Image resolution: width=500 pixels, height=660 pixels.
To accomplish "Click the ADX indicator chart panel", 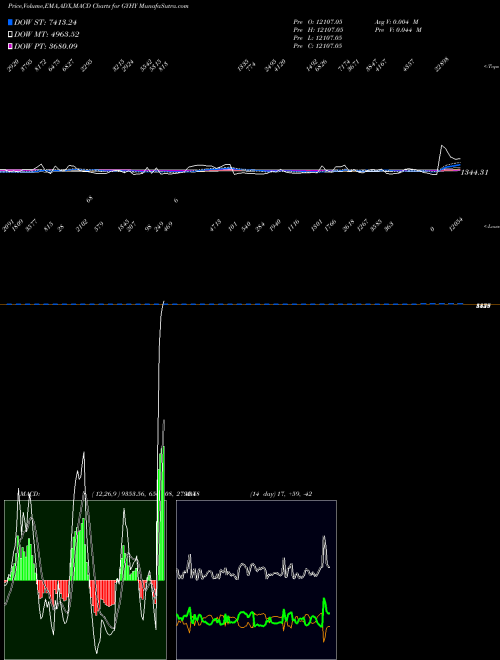I will pyautogui.click(x=256, y=580).
